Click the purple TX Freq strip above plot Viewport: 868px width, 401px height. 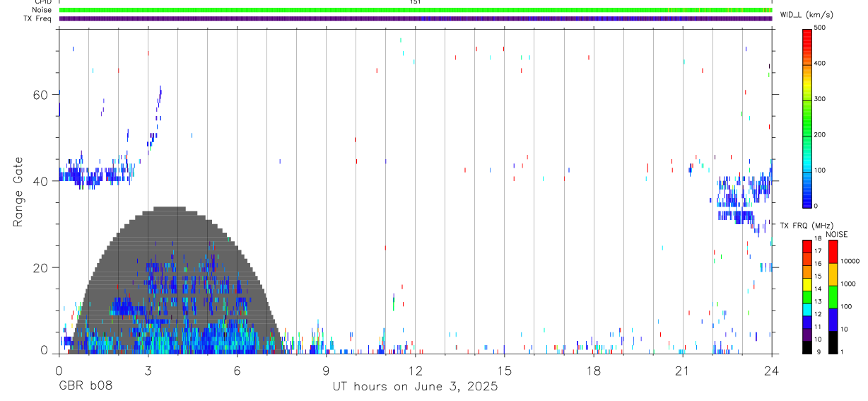(416, 18)
